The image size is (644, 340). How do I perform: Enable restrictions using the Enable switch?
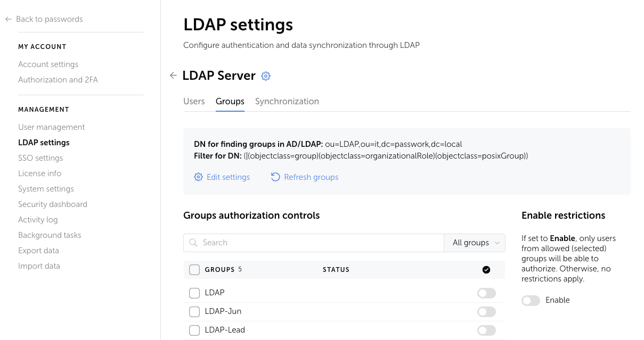(531, 300)
